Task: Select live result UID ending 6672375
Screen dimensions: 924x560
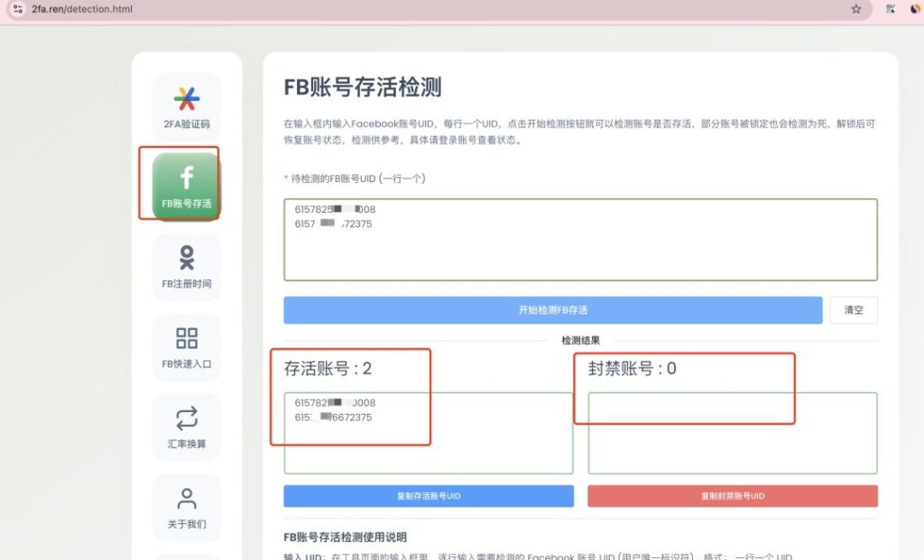Action: [x=333, y=418]
